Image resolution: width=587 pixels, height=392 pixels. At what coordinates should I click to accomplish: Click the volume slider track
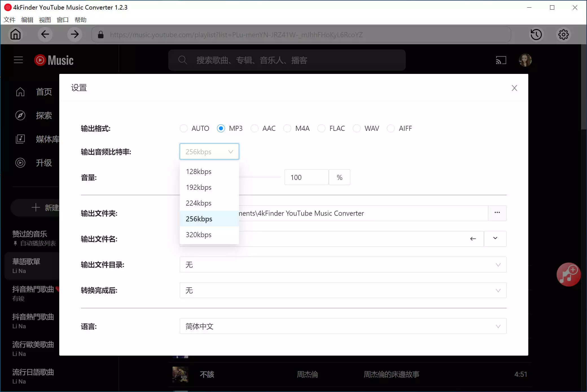(x=260, y=177)
